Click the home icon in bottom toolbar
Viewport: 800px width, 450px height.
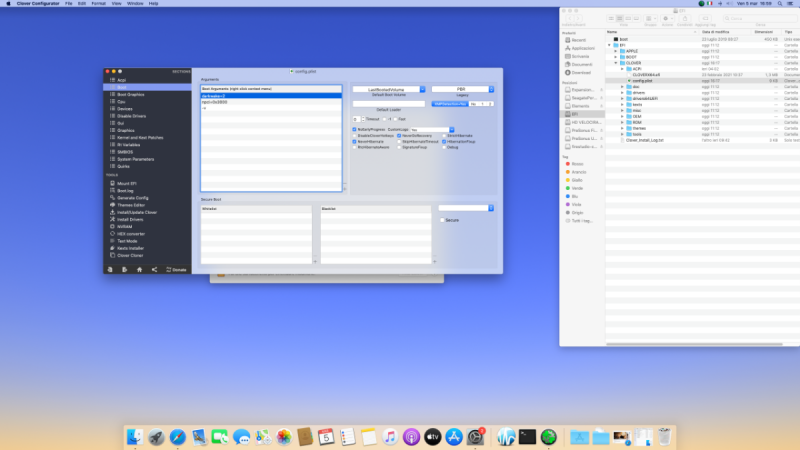pos(139,269)
